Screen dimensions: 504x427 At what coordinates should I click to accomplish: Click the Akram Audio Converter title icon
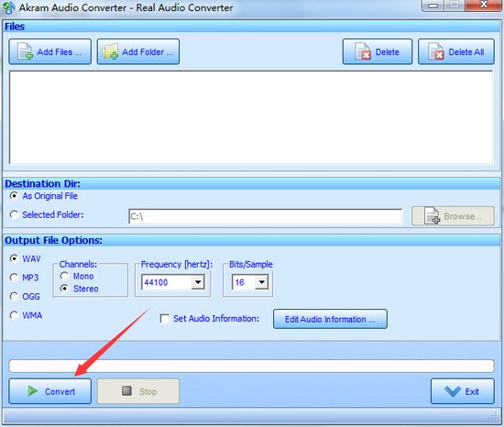pyautogui.click(x=8, y=7)
